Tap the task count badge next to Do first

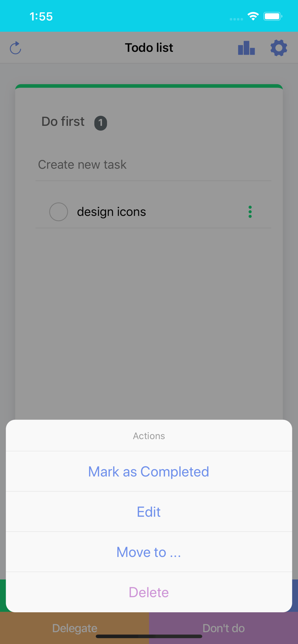pyautogui.click(x=101, y=123)
